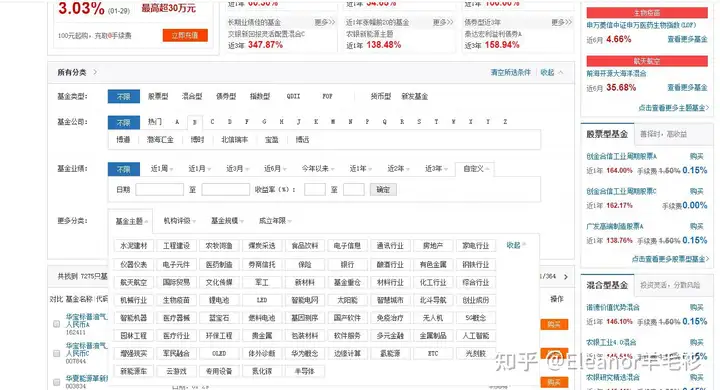Click the minimum 收益率 input field
Viewport: 720px width, 390px height.
(x=315, y=189)
